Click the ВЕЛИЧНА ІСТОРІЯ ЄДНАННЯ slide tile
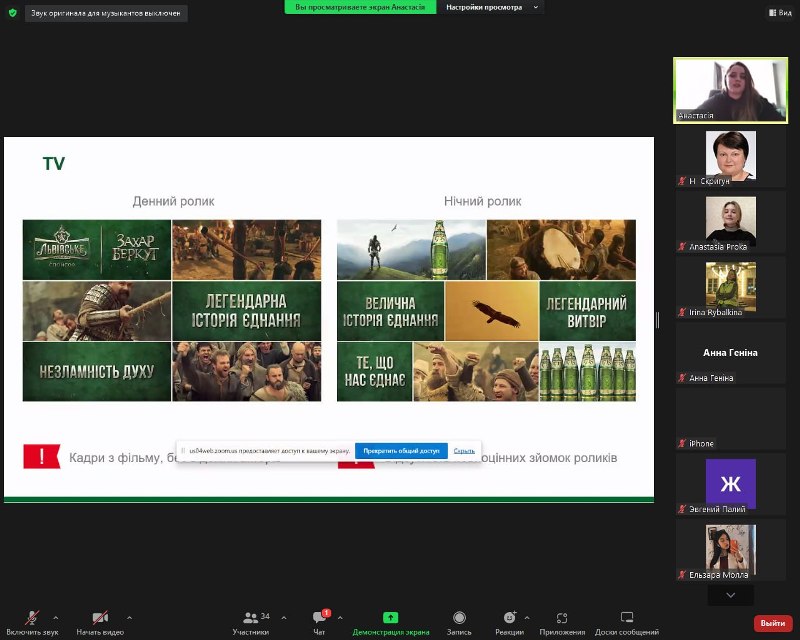The image size is (800, 640). [390, 311]
